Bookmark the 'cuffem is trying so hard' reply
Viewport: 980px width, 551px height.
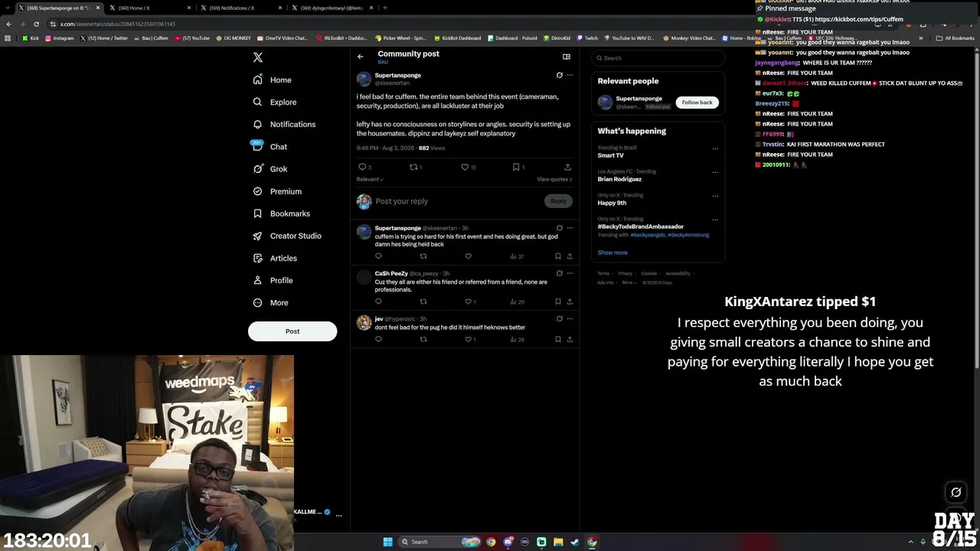point(558,256)
